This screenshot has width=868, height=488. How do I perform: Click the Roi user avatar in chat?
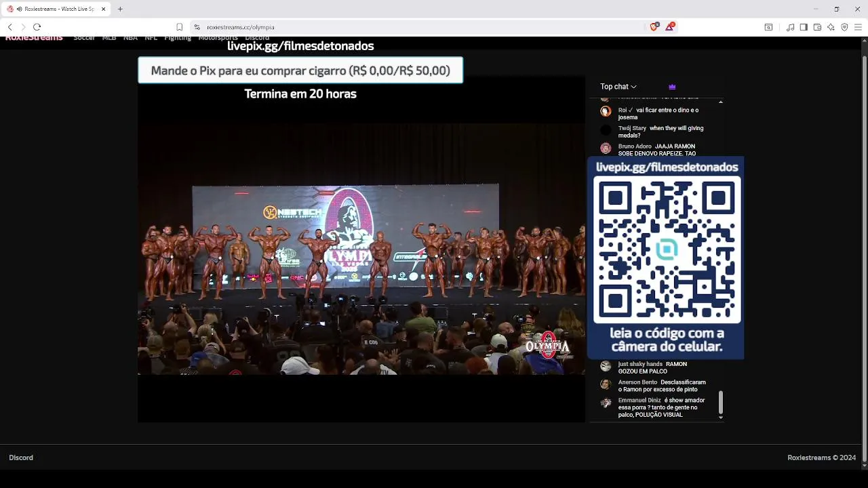pos(606,111)
